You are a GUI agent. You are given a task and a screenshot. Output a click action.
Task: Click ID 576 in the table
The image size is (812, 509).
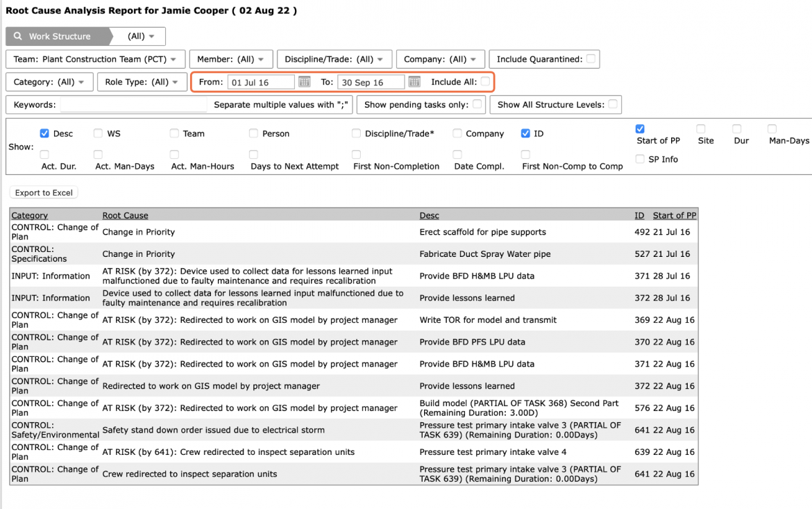coord(642,408)
